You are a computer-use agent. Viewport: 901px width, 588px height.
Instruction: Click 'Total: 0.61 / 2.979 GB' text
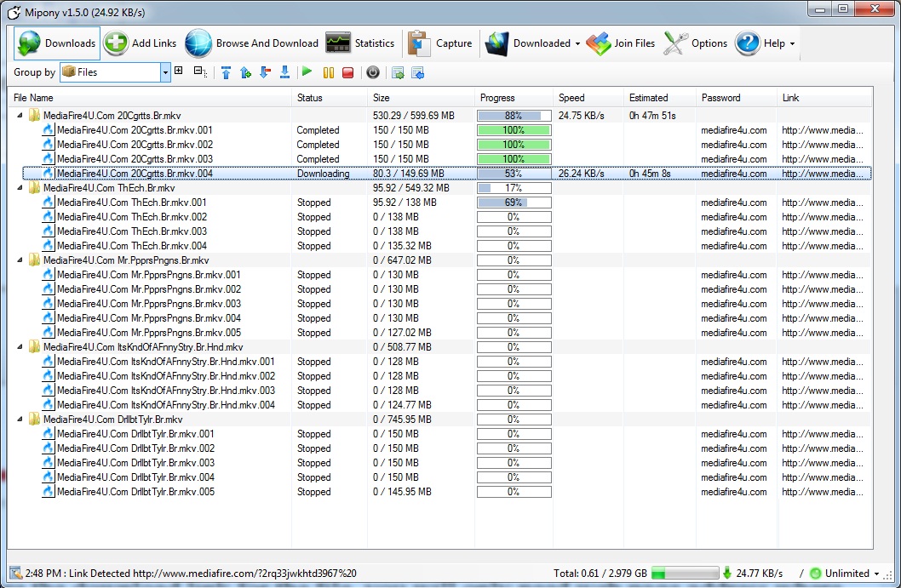[600, 573]
